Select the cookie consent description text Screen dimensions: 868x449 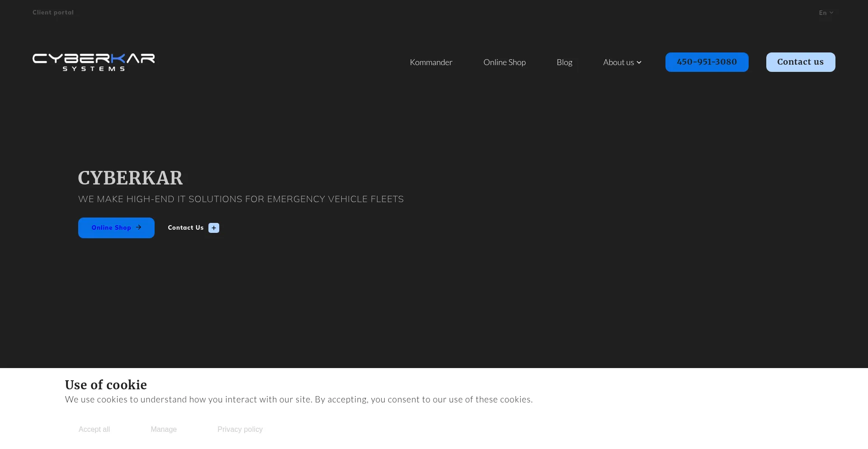click(x=299, y=400)
